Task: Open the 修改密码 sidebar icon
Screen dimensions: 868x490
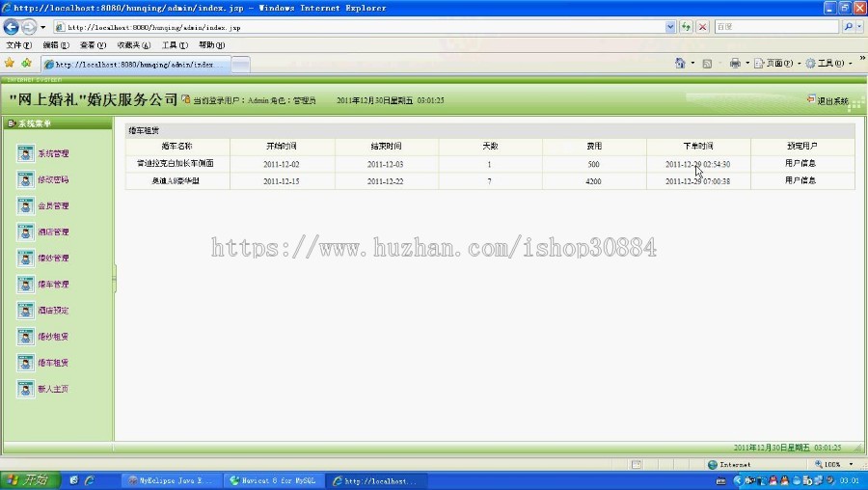Action: click(25, 179)
